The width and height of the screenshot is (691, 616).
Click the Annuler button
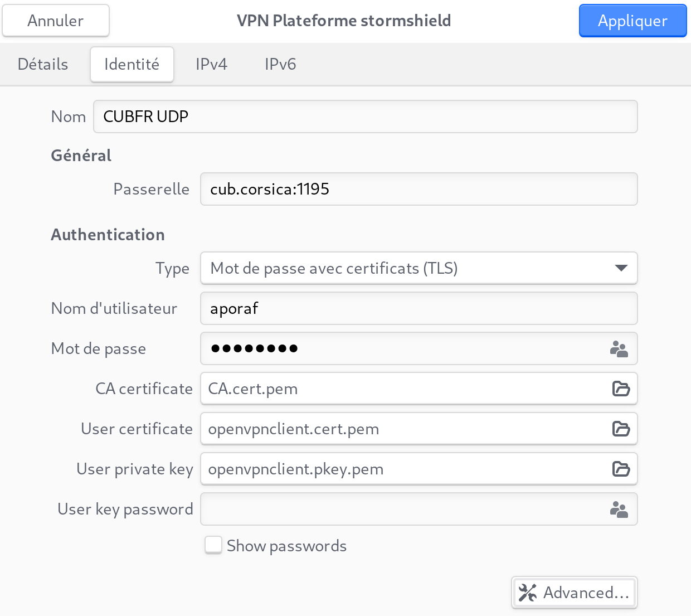coord(56,21)
